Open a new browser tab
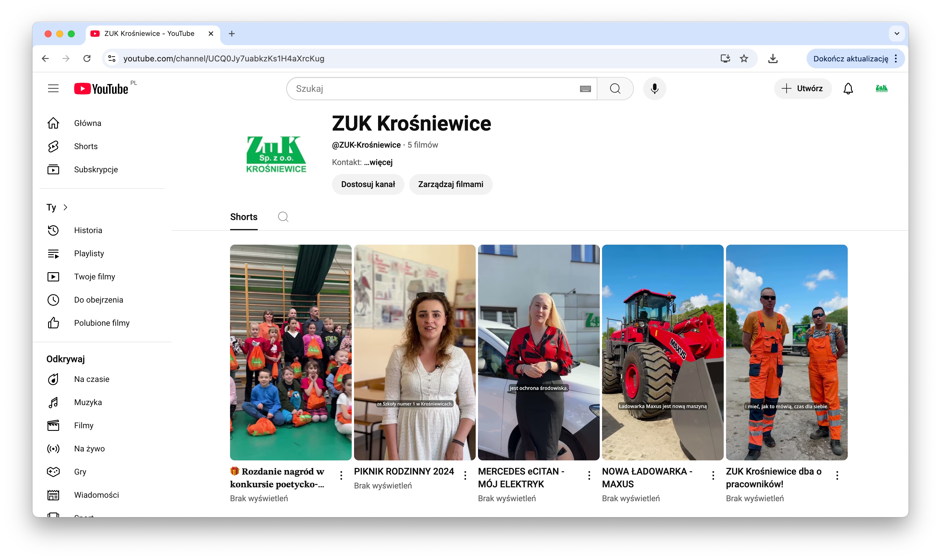 coord(232,34)
